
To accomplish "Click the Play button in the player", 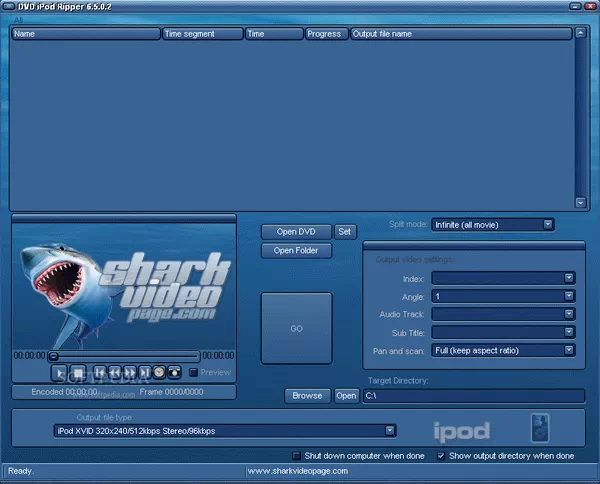I will tap(60, 373).
